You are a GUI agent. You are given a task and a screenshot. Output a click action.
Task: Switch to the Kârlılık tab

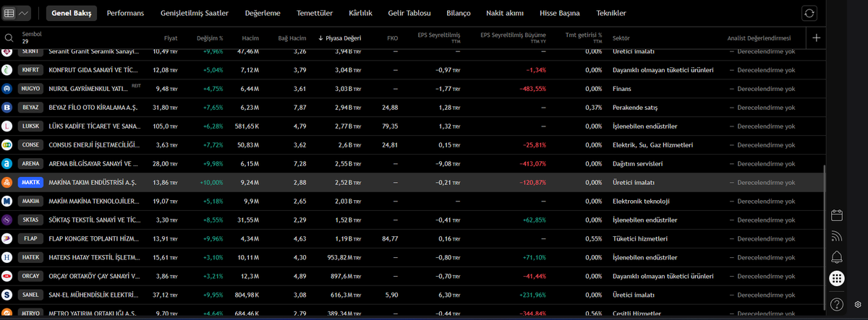360,13
